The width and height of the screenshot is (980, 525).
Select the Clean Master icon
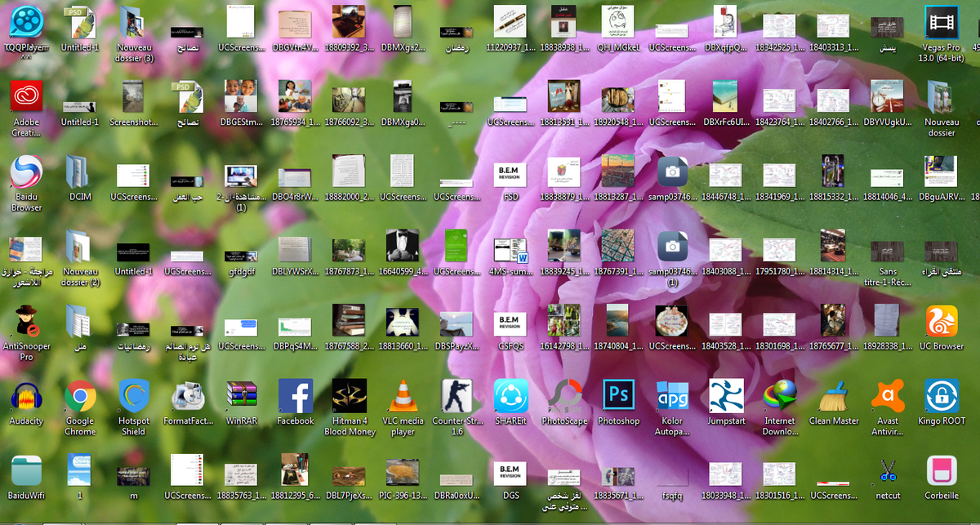point(833,397)
